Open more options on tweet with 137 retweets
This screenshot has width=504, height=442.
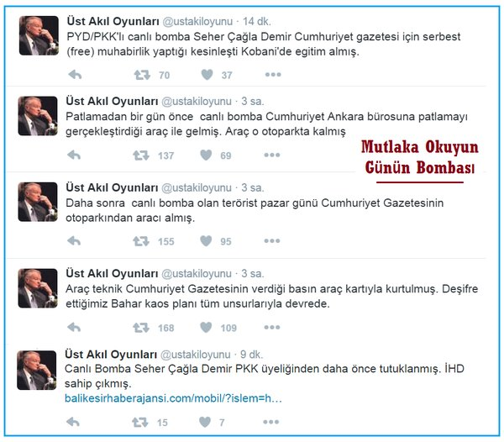(x=272, y=155)
